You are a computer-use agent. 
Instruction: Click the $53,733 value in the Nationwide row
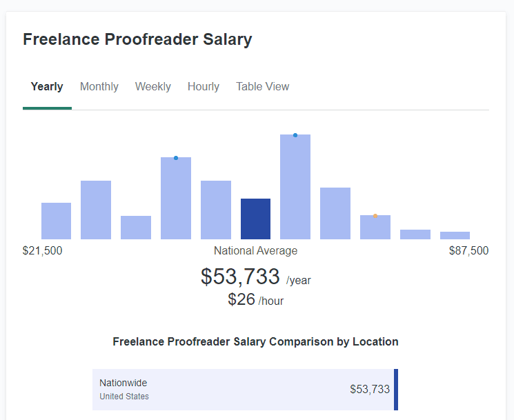click(x=370, y=390)
